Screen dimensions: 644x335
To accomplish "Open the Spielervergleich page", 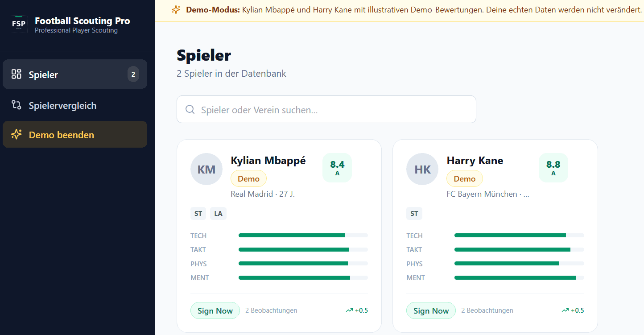I will click(75, 105).
